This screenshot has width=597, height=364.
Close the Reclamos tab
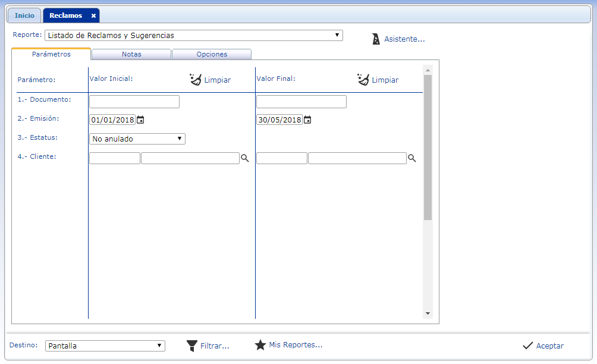click(x=93, y=15)
